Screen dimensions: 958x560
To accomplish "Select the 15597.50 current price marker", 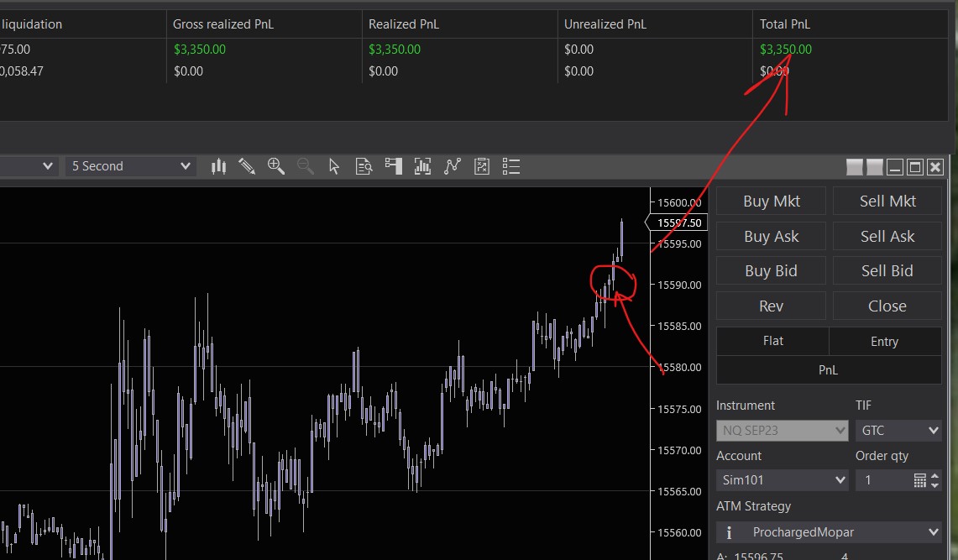I will (x=677, y=222).
